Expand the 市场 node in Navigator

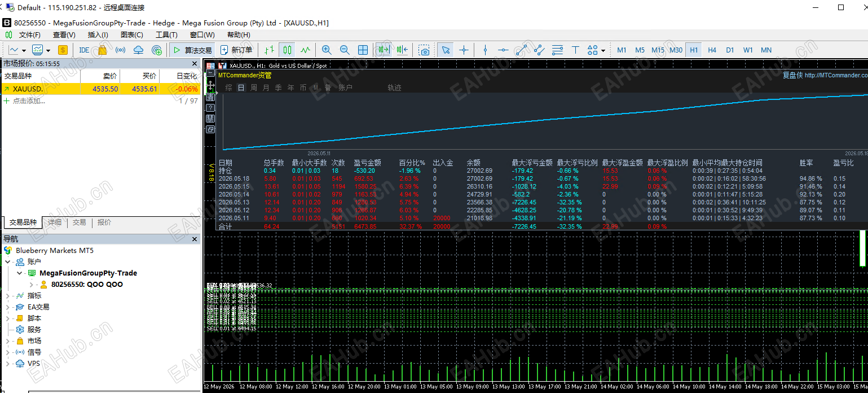8,341
